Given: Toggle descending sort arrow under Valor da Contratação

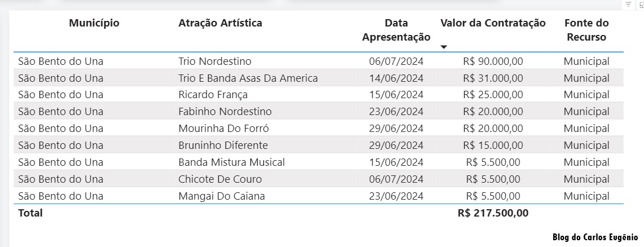Looking at the screenshot, I should pos(444,47).
